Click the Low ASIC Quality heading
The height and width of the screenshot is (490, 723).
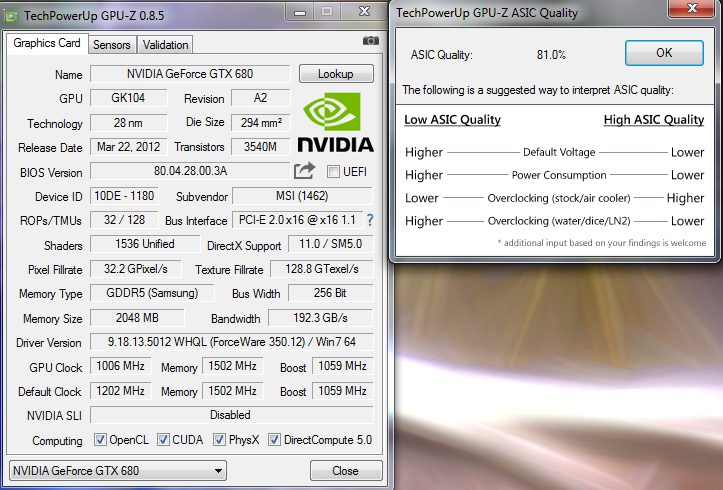click(x=452, y=120)
